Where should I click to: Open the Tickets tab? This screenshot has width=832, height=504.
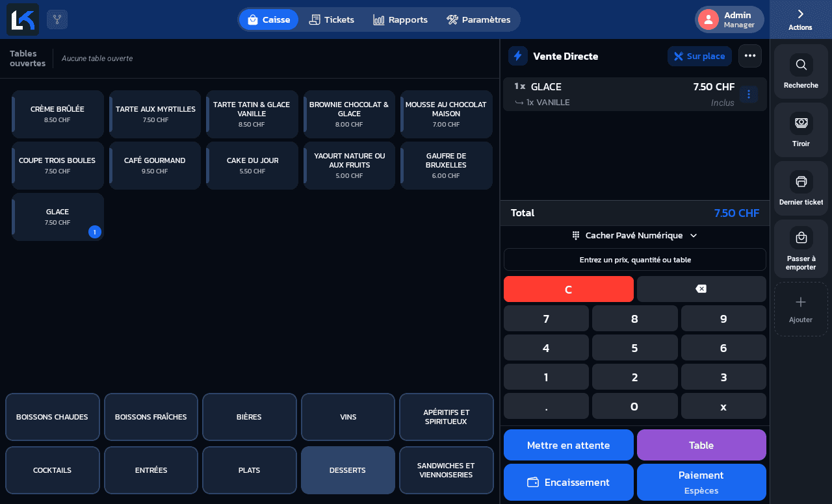click(331, 19)
